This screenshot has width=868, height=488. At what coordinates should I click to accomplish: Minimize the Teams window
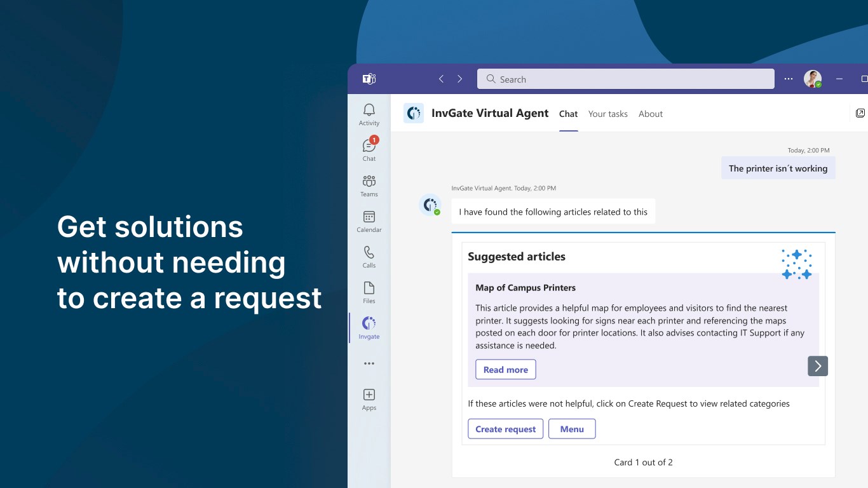click(839, 79)
